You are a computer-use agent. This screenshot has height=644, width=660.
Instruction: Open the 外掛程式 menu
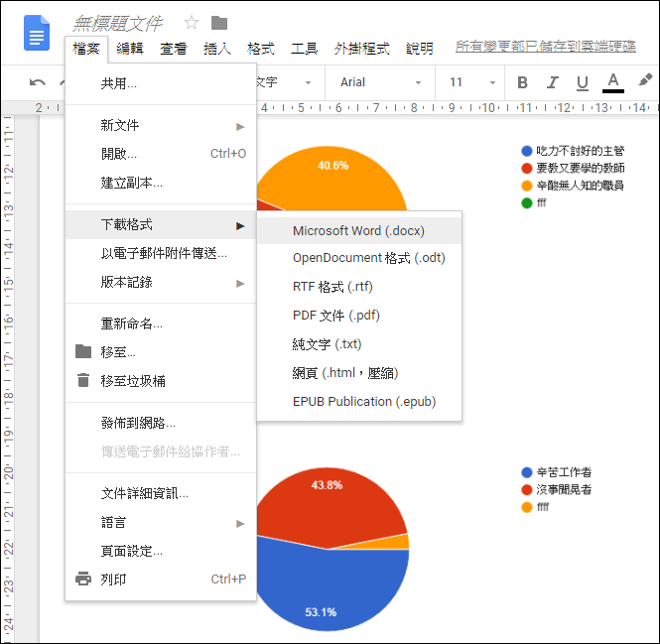point(362,49)
